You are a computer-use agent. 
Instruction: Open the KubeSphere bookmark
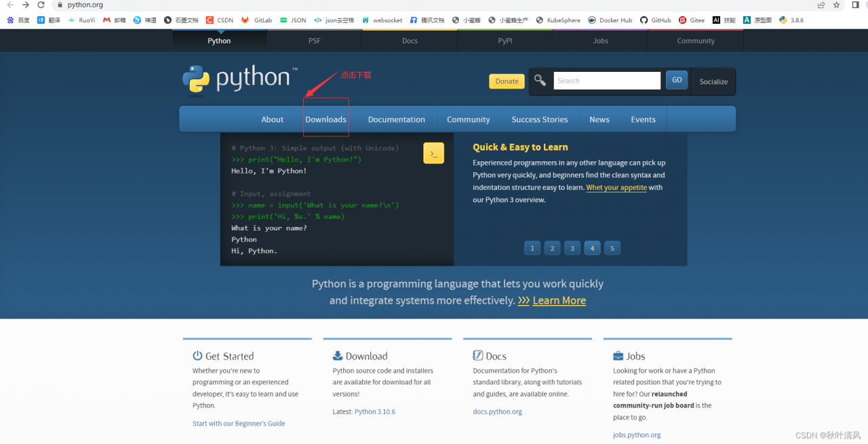click(559, 20)
